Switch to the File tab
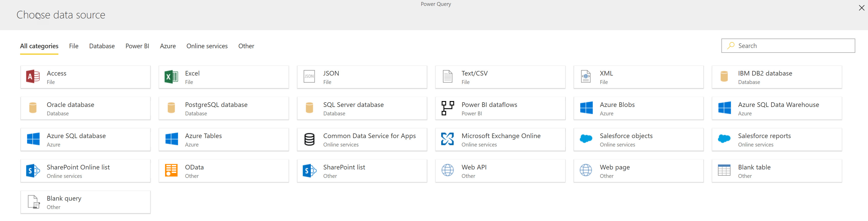Image resolution: width=868 pixels, height=221 pixels. click(74, 46)
